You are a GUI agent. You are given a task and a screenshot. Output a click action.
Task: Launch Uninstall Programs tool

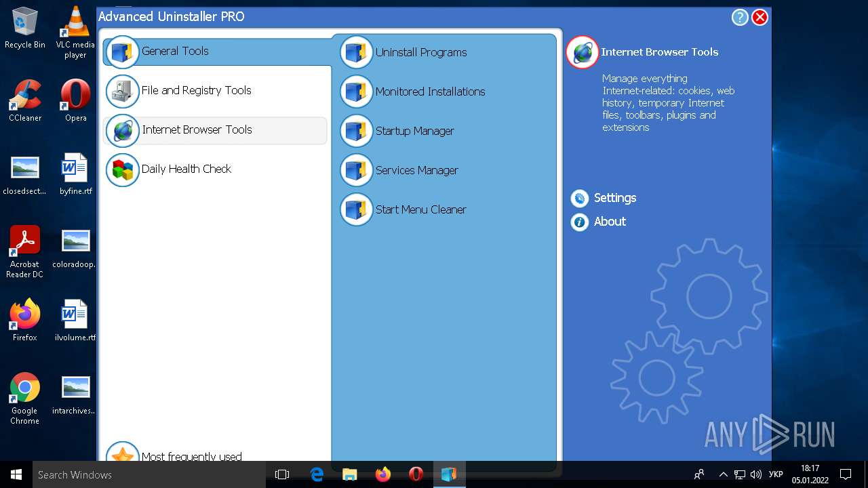tap(421, 52)
